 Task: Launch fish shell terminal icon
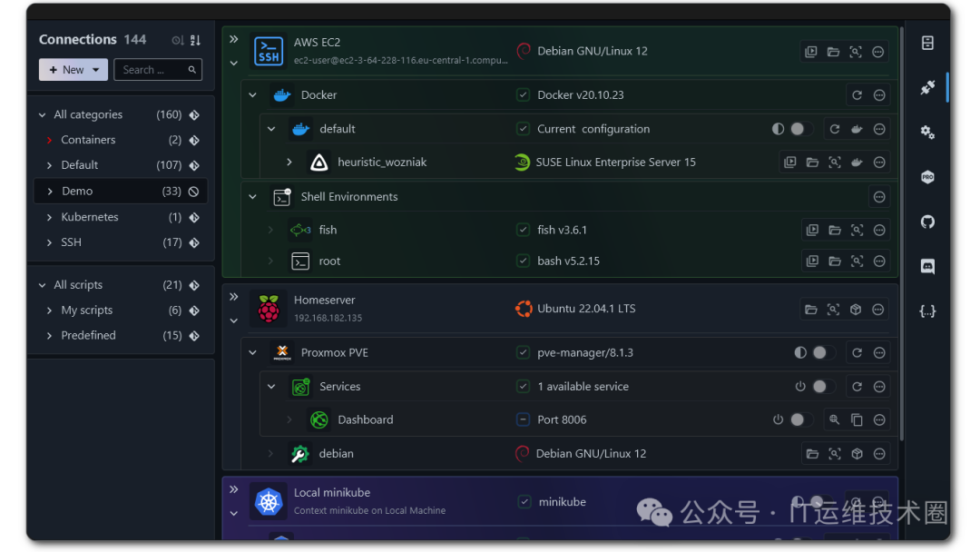pos(812,230)
